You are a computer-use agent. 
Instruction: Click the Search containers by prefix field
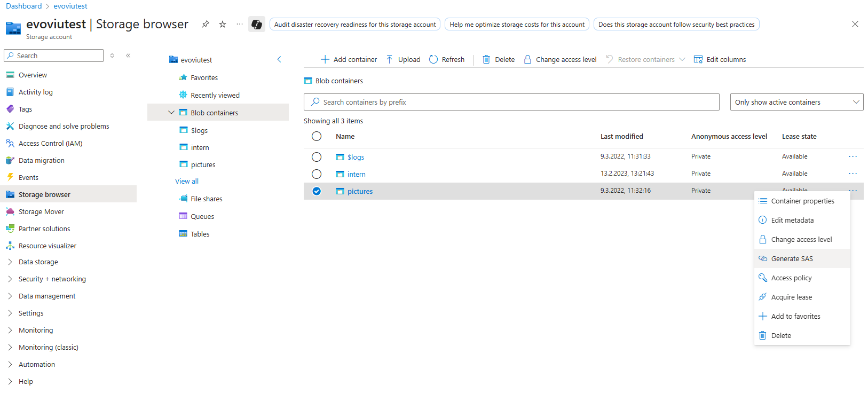[511, 102]
